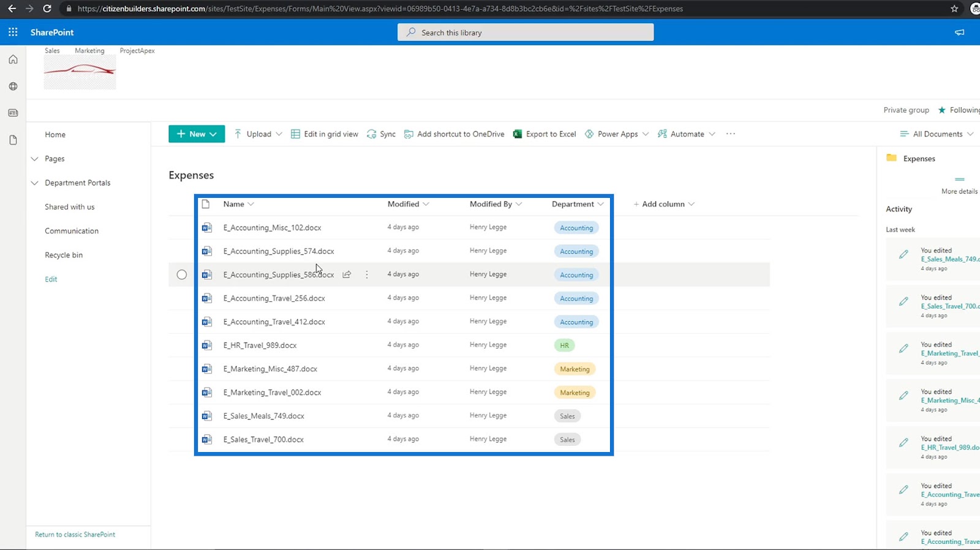The height and width of the screenshot is (550, 980).
Task: Open the SharePoint app launcher waffle icon
Action: (13, 32)
